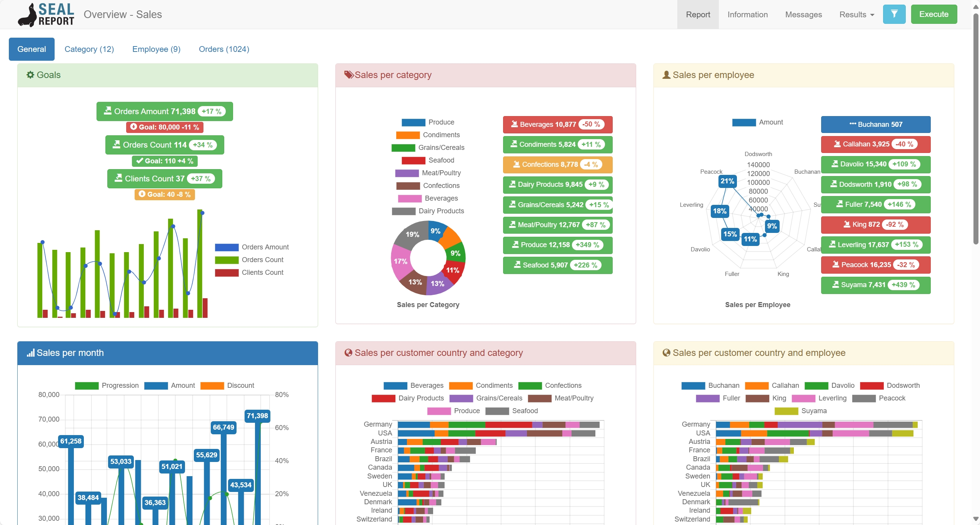
Task: Click globe icon beside country and category
Action: point(348,353)
